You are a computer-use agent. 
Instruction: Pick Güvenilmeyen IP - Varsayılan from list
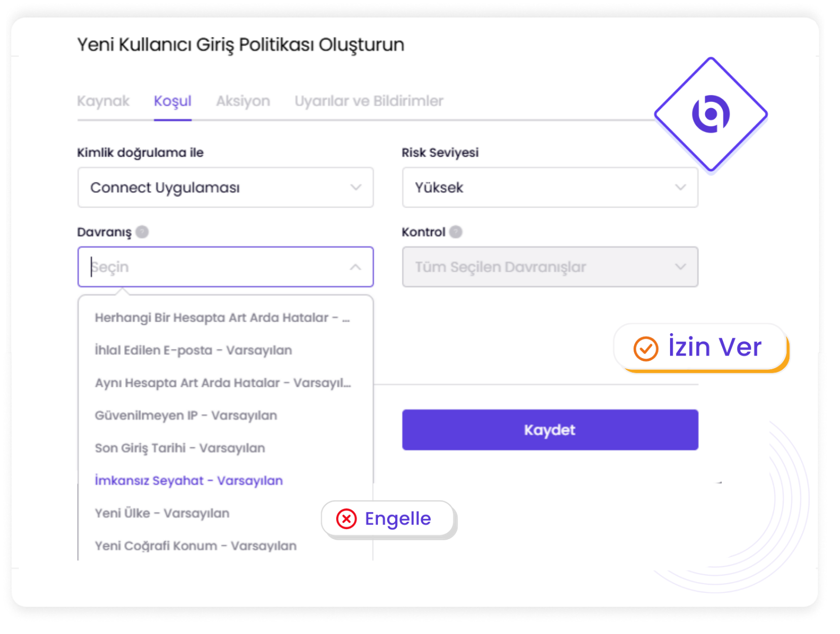(x=186, y=415)
